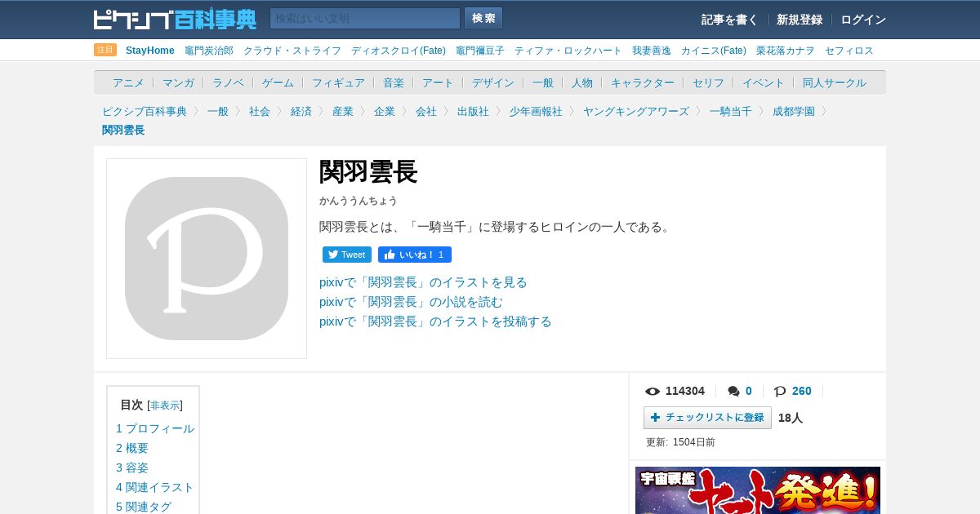Select アニメ category menu
The height and width of the screenshot is (514, 980).
(x=128, y=82)
